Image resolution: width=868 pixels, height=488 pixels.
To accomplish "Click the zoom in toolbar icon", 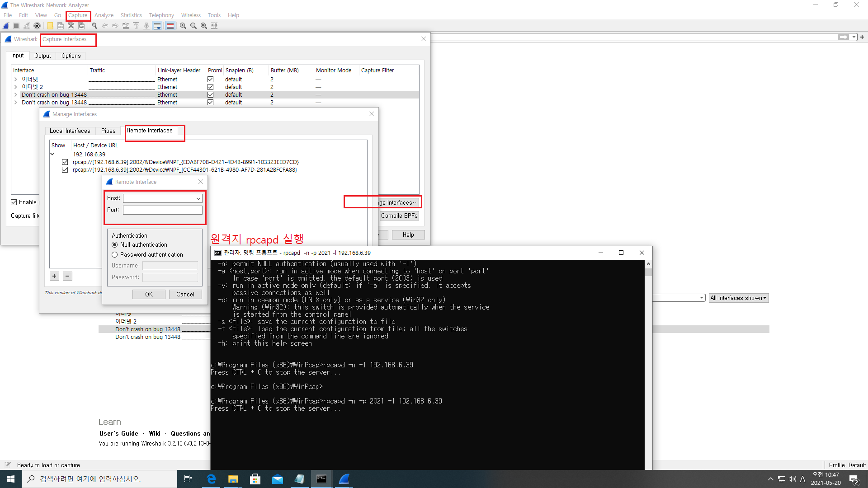I will point(183,26).
